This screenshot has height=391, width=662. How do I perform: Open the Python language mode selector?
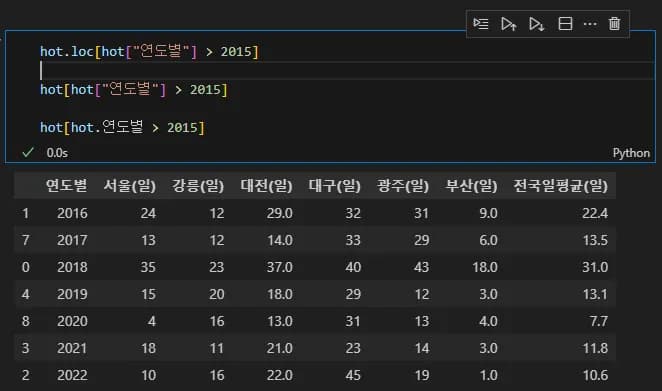[631, 153]
